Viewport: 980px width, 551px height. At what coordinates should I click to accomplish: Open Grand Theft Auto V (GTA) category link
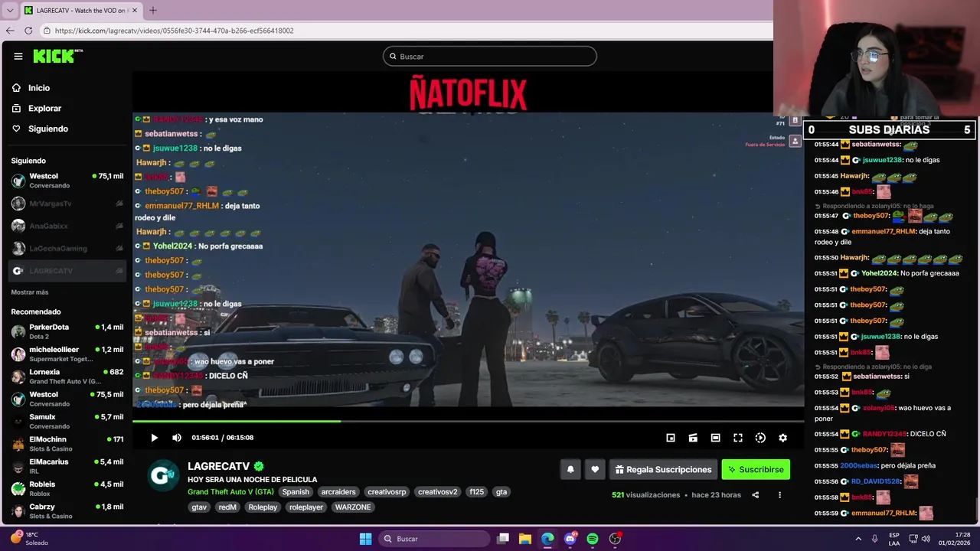230,492
